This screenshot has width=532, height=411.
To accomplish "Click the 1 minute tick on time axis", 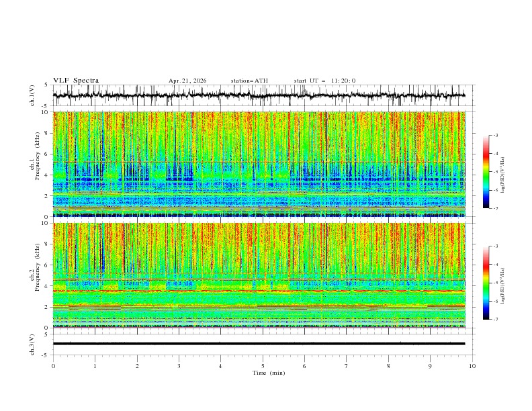I will (95, 366).
